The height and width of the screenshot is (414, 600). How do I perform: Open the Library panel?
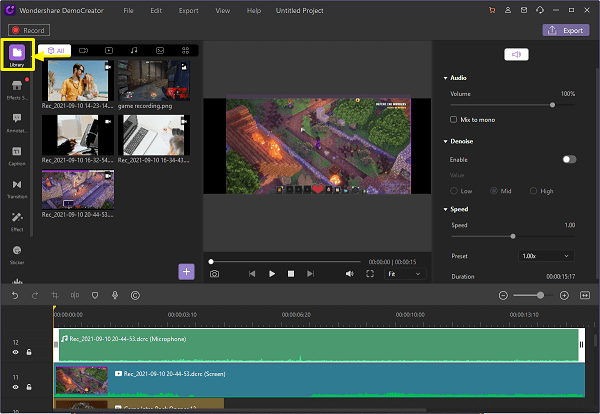point(17,55)
